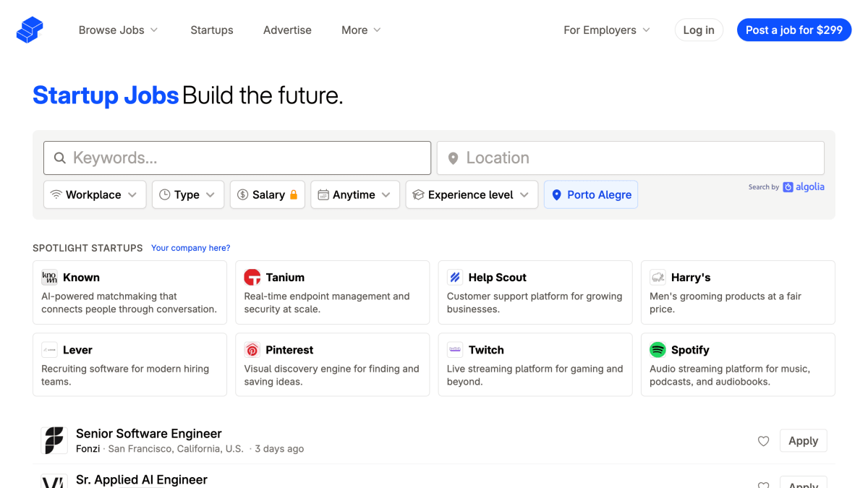Open the Advertise nav item

click(x=287, y=30)
